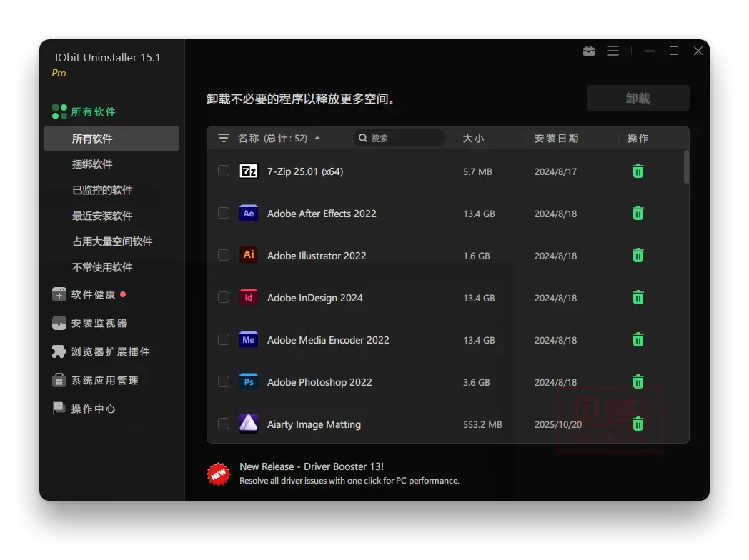Click the 浏览器扩展插件 puzzle icon
This screenshot has height=560, width=749.
(59, 351)
